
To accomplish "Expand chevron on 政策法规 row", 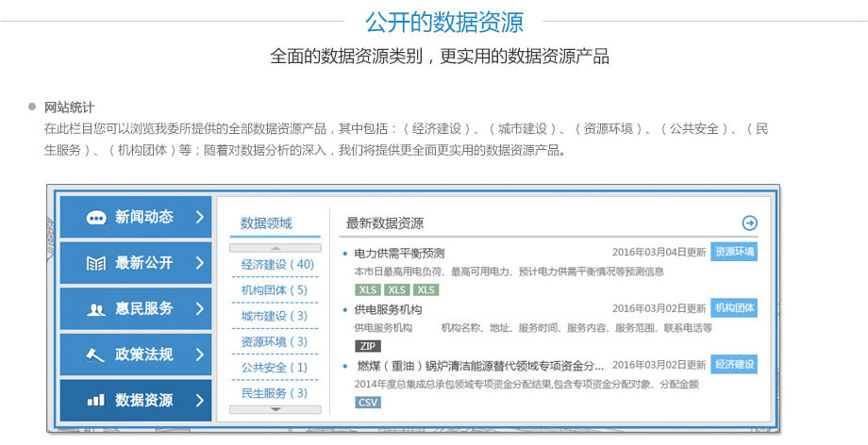I will [x=200, y=354].
